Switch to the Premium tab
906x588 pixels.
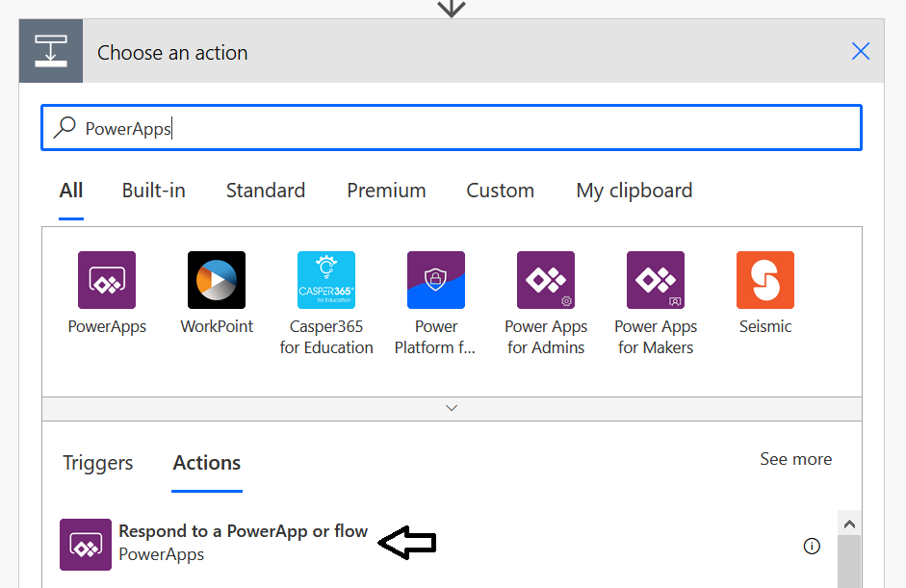tap(386, 191)
